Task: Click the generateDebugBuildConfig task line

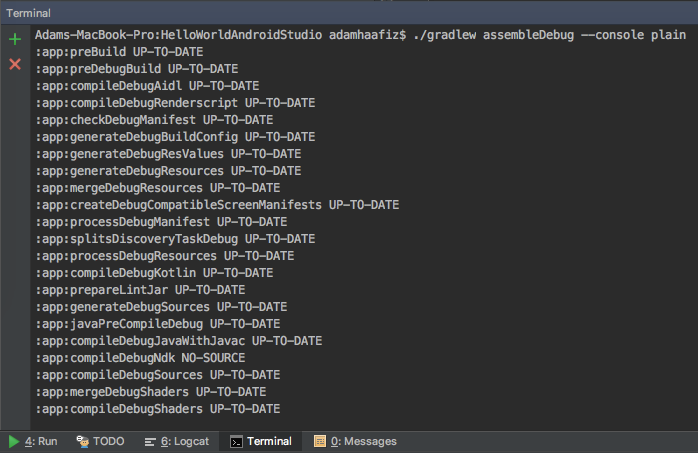Action: [x=175, y=137]
